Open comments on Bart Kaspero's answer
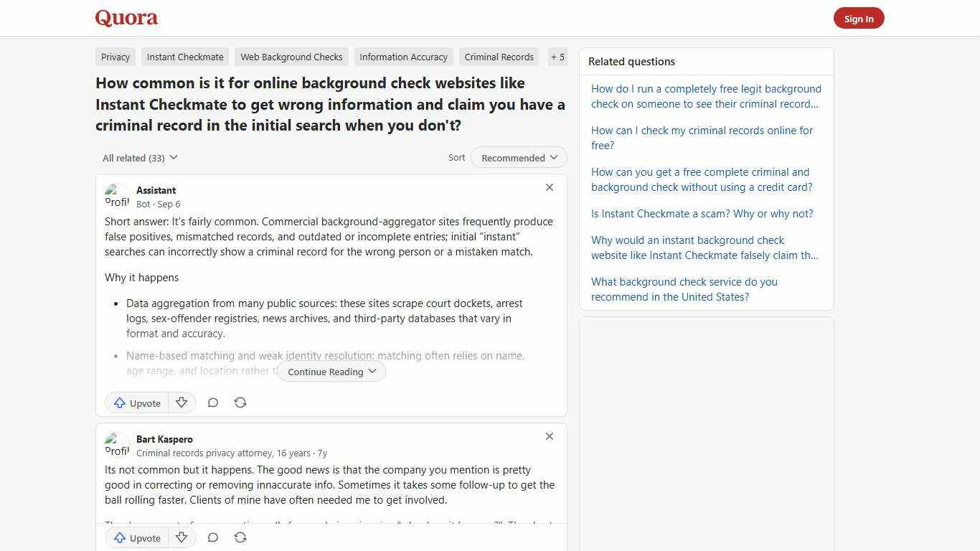Screen dimensions: 980x551 213,537
